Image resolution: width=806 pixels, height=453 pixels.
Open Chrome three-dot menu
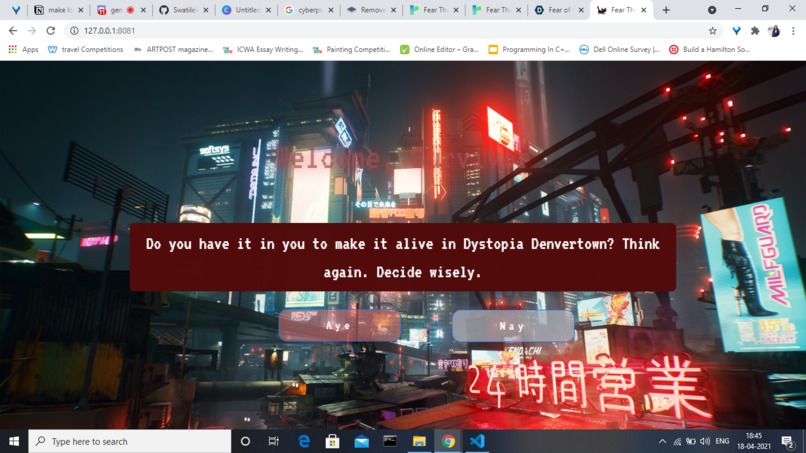tap(793, 31)
